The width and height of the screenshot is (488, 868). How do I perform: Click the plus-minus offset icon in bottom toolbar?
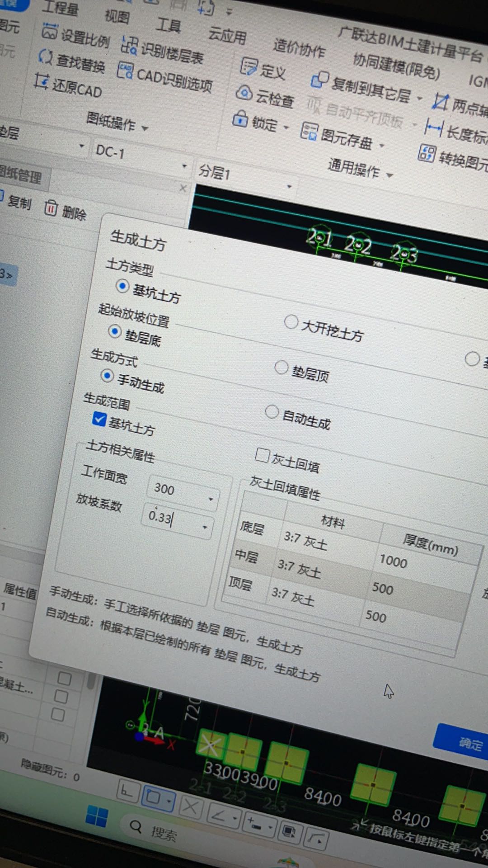254,824
